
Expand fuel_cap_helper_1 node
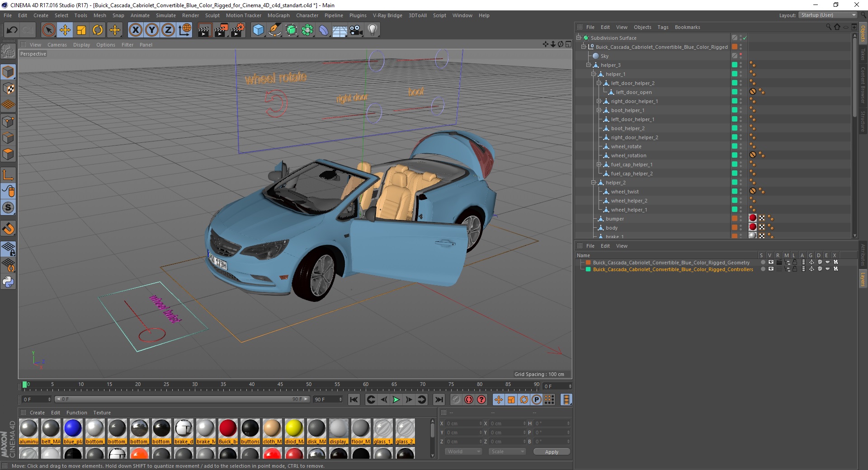pyautogui.click(x=599, y=164)
